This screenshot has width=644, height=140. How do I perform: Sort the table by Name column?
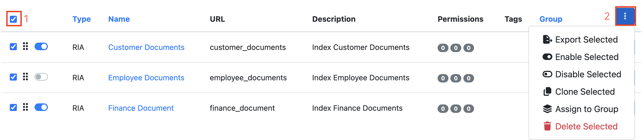(119, 19)
